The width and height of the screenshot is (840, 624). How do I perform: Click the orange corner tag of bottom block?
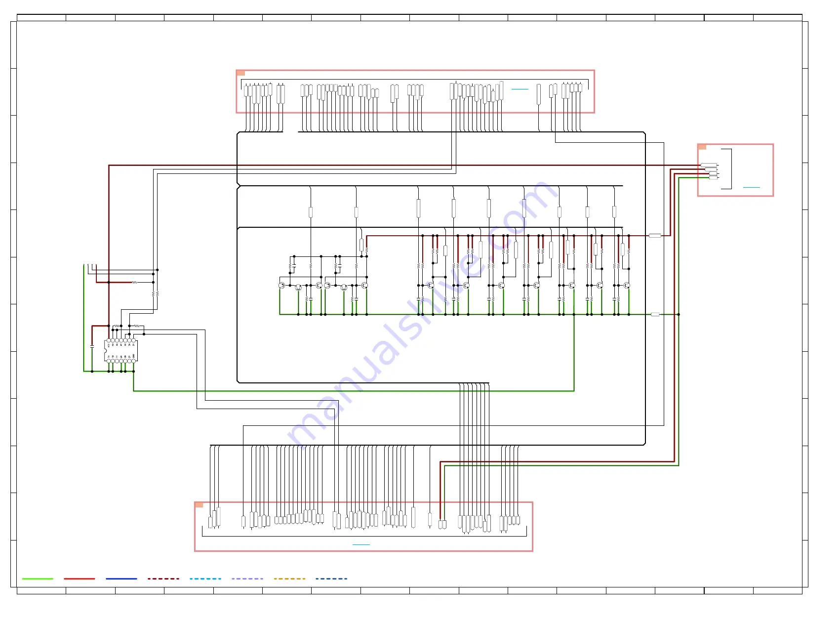point(199,505)
